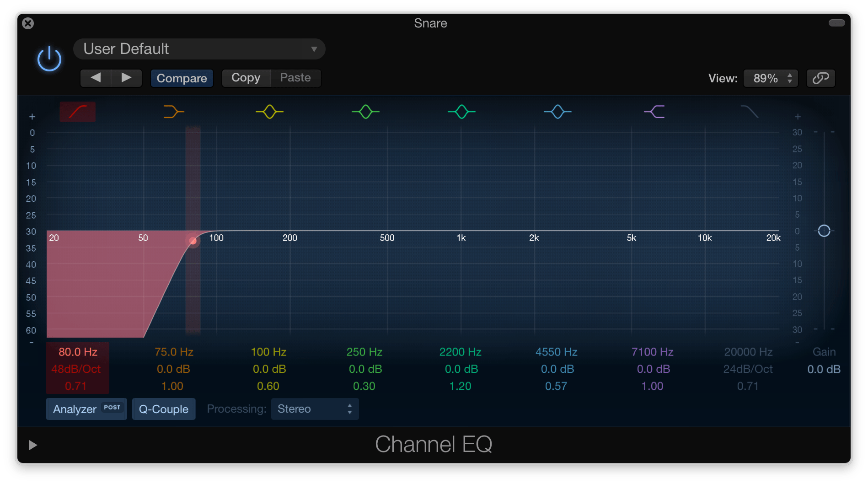The image size is (868, 484).
Task: Click the Compare button
Action: click(182, 78)
